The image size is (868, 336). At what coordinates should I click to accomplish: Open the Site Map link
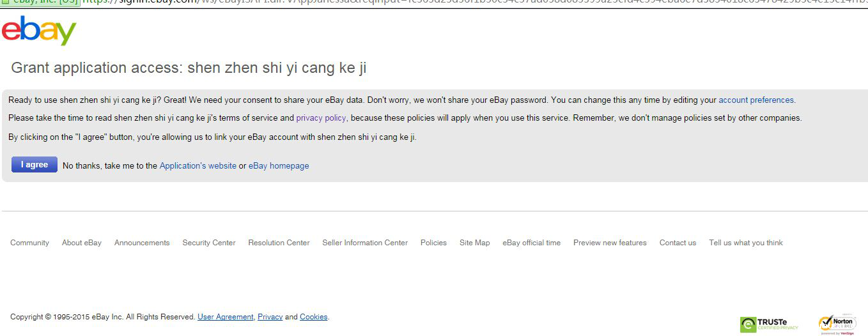(x=474, y=243)
